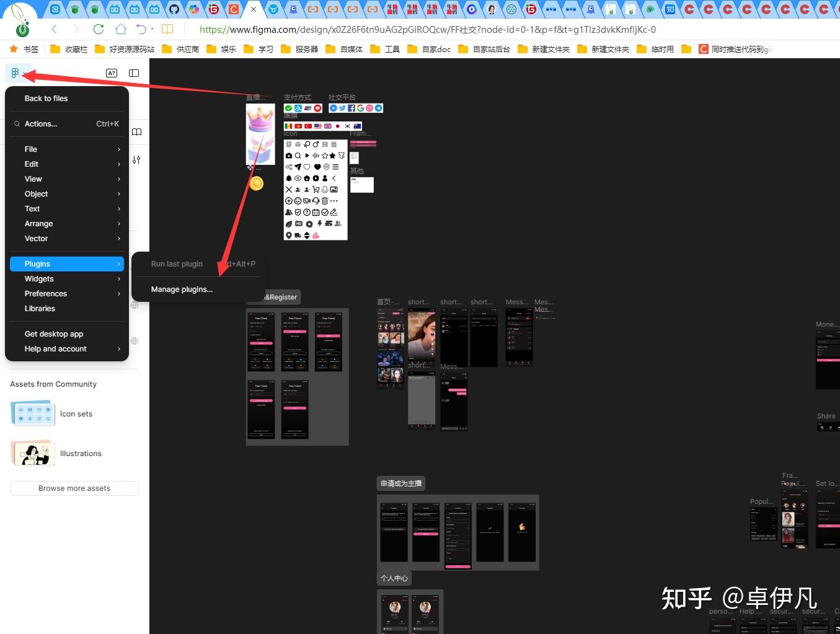
Task: Click the bookmarks star icon labeled 书签
Action: click(24, 49)
